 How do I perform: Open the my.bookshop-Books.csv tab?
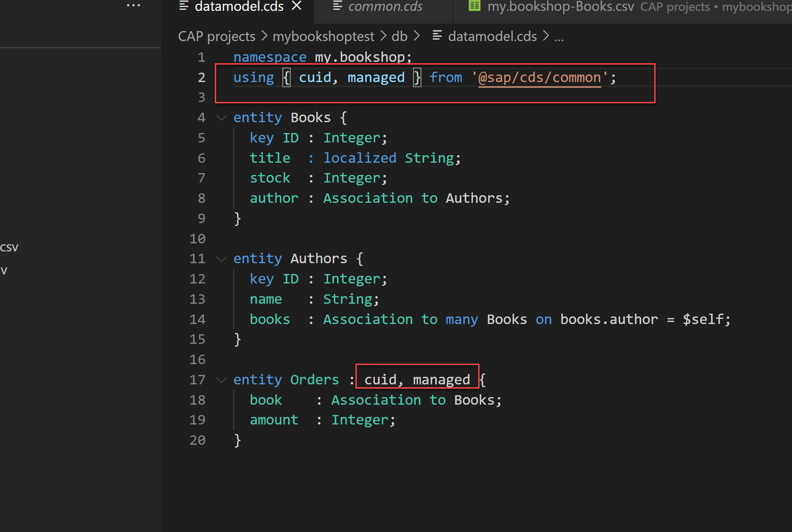point(560,6)
